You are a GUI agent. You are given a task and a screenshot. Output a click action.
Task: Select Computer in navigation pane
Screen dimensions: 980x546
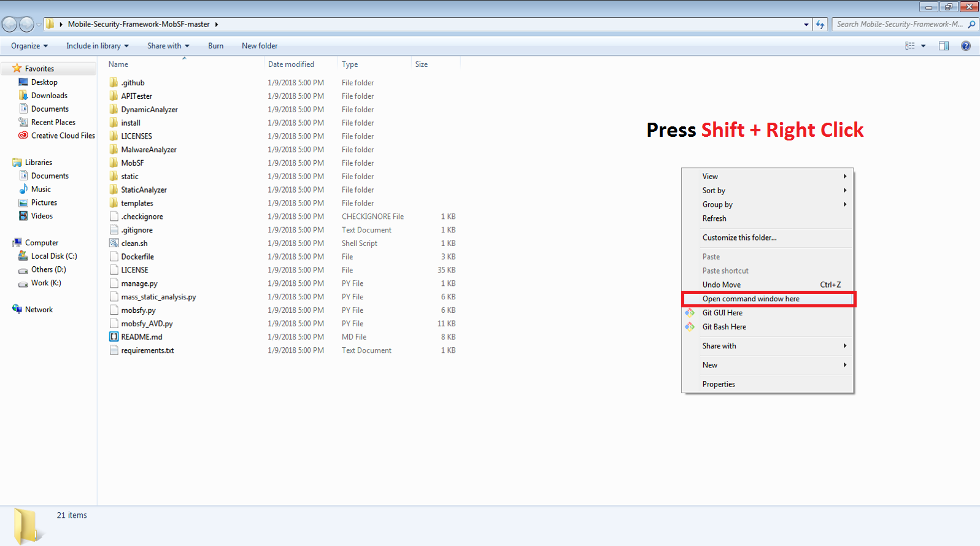[42, 242]
